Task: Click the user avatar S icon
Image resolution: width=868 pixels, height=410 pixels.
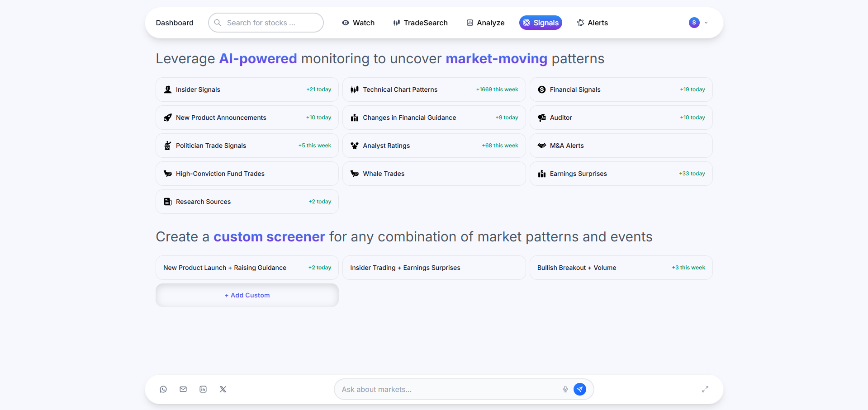Action: (x=694, y=23)
